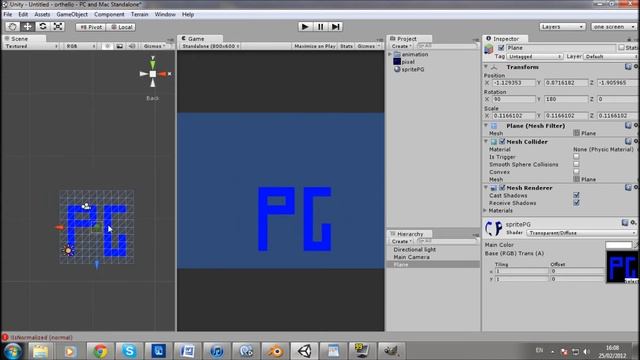Open the Standalone (800x600) aspect dropdown

[210, 46]
